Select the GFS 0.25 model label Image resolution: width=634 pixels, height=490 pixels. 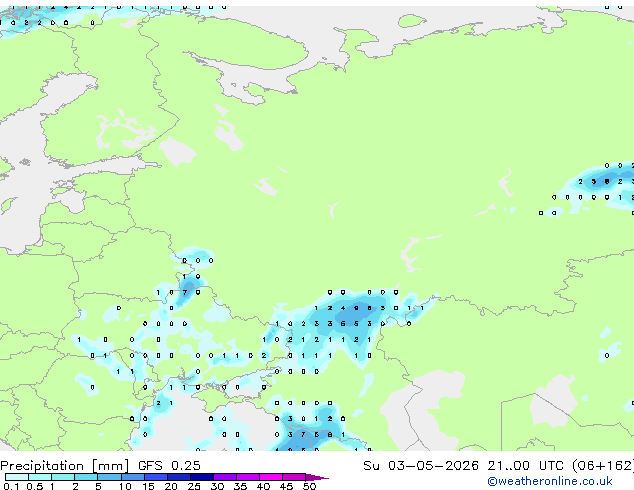[x=169, y=466]
